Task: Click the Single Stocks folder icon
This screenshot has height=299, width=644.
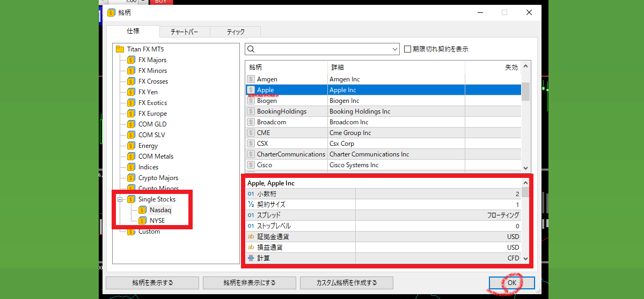Action: (x=131, y=199)
